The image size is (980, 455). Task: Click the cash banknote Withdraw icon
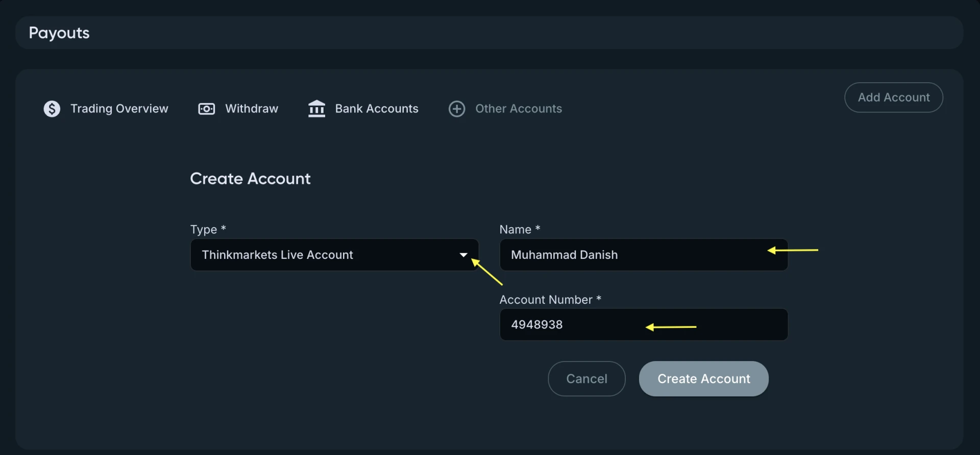[x=206, y=109]
